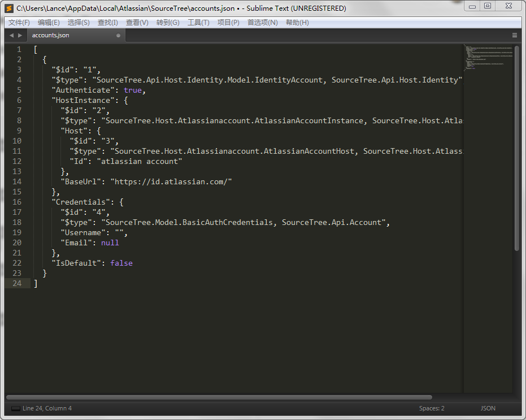Open the 转到(G) menu
Viewport: 526px width, 420px height.
tap(168, 23)
